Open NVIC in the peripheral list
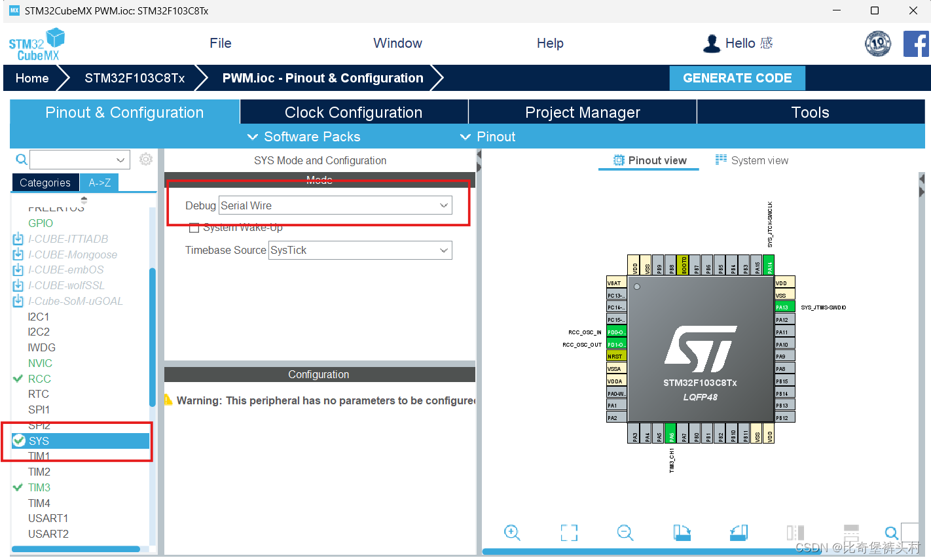 click(x=40, y=363)
